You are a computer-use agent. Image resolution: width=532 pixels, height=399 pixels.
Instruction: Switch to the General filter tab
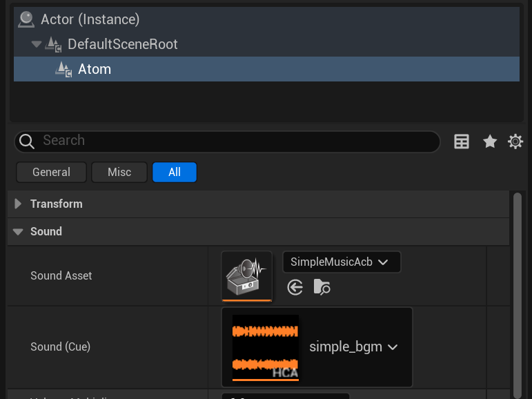coord(51,172)
